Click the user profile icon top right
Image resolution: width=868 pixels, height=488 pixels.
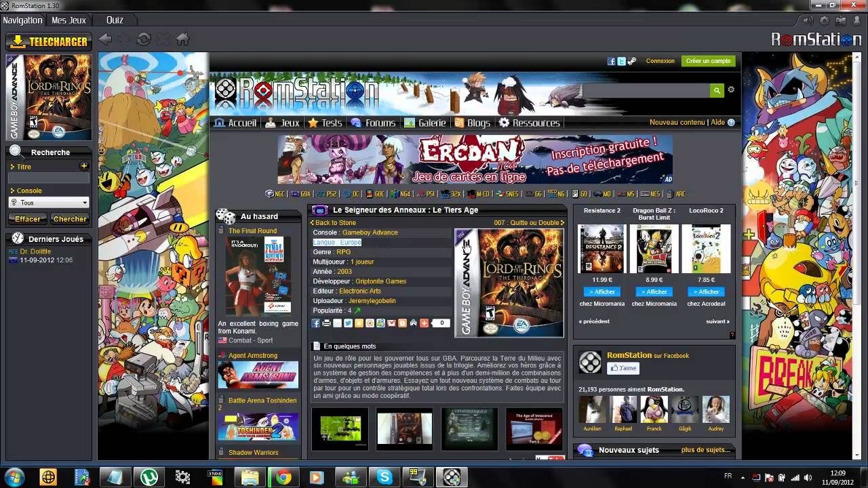click(856, 20)
